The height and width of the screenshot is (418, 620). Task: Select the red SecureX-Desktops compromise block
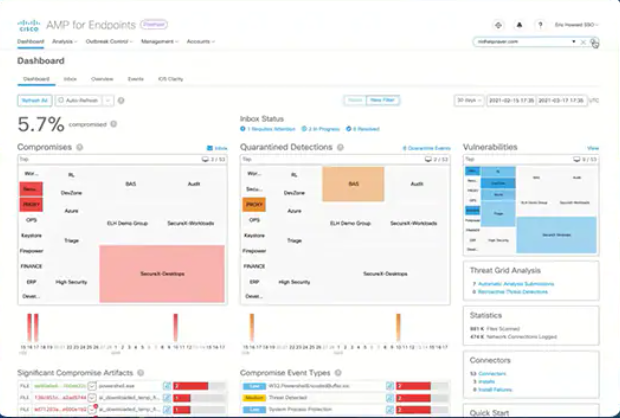coord(162,274)
